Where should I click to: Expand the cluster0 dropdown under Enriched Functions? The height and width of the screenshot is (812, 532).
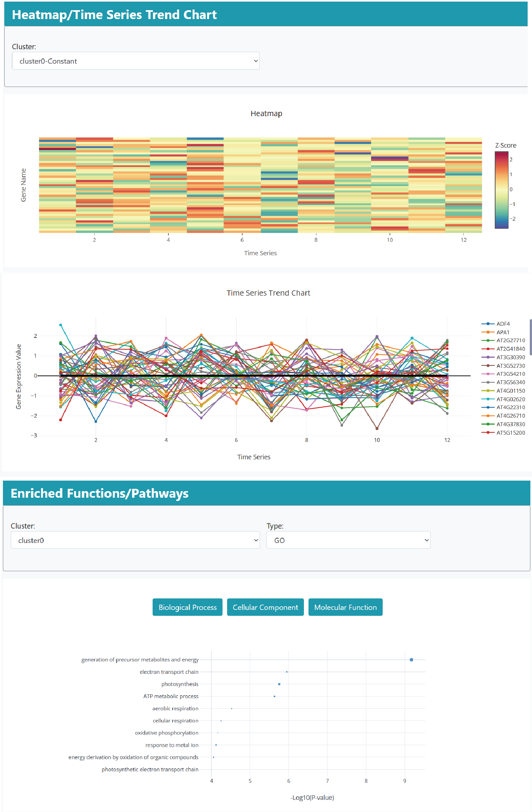135,540
